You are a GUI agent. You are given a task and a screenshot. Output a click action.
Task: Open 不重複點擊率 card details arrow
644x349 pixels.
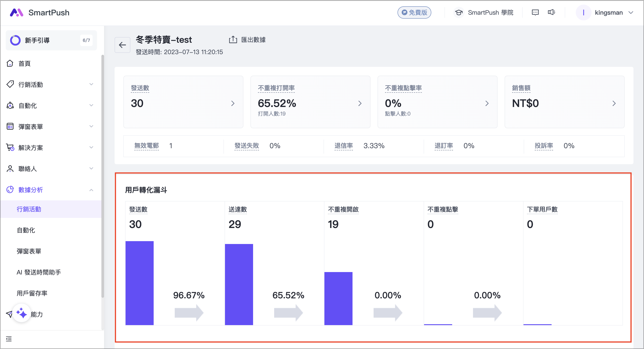[x=487, y=103]
